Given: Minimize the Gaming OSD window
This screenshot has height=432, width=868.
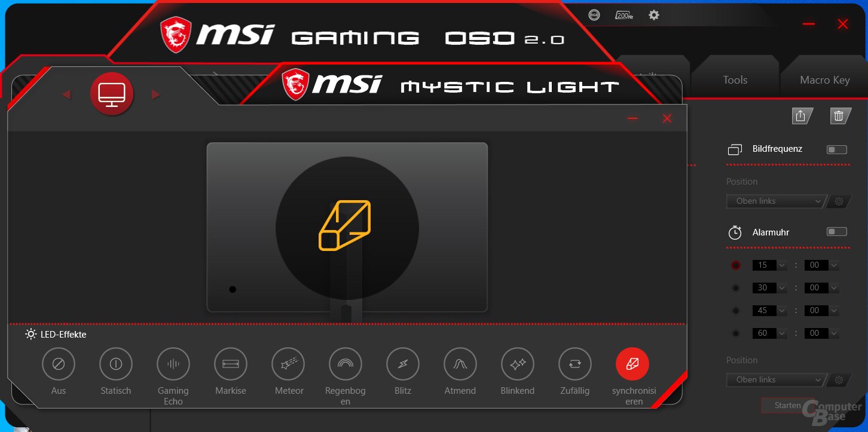Looking at the screenshot, I should tap(809, 24).
